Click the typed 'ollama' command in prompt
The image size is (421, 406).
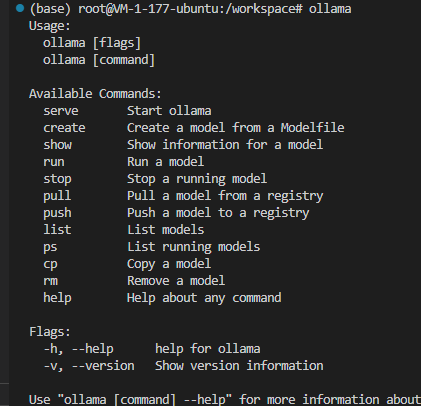(x=330, y=9)
